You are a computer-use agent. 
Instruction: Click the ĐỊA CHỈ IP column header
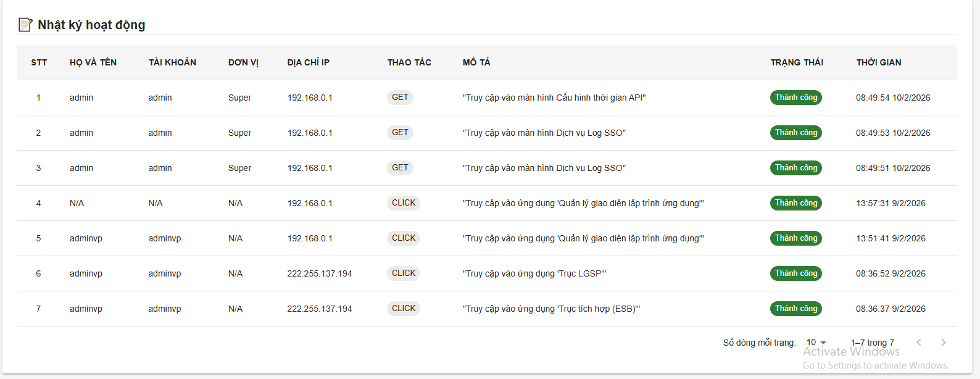[x=308, y=62]
